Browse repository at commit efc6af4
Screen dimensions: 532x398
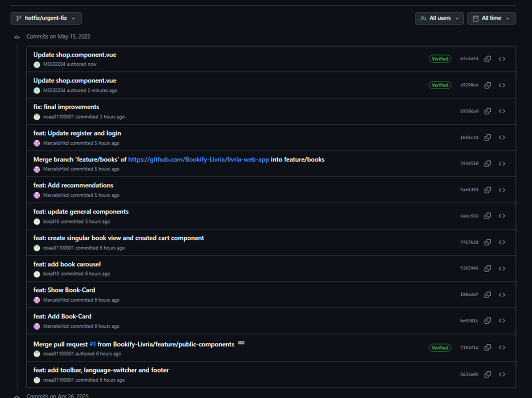(502, 59)
